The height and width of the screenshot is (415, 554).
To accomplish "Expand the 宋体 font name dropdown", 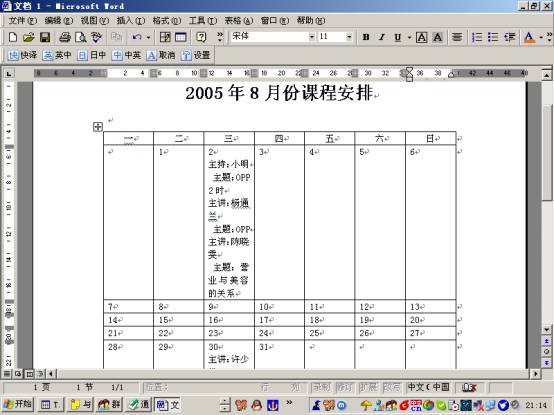I will point(312,37).
